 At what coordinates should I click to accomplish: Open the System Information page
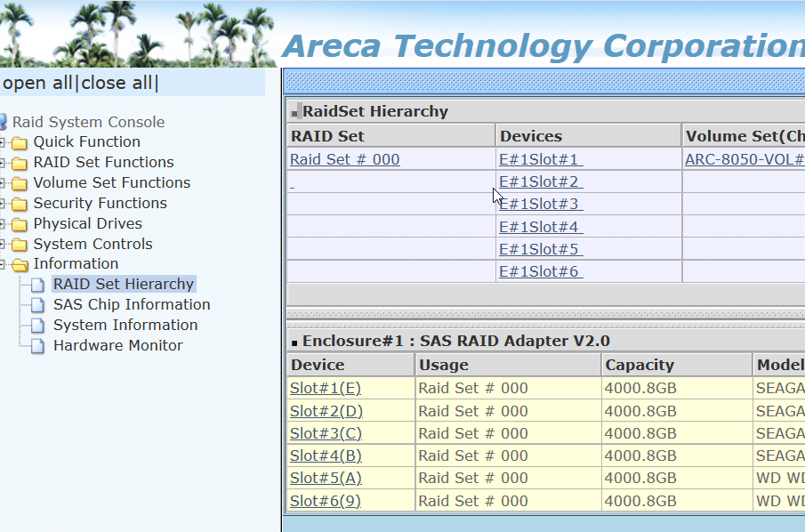[125, 325]
